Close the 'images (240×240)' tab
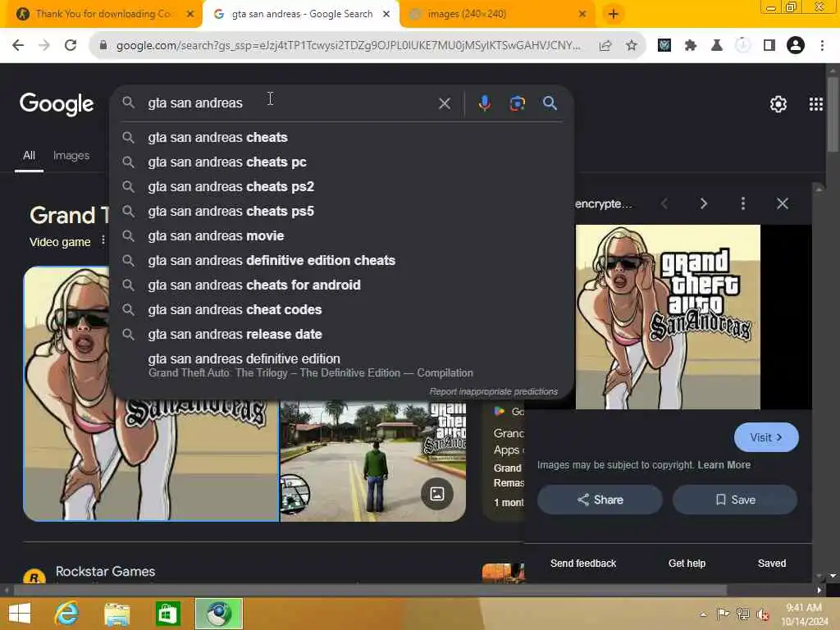The width and height of the screenshot is (840, 630). point(582,14)
